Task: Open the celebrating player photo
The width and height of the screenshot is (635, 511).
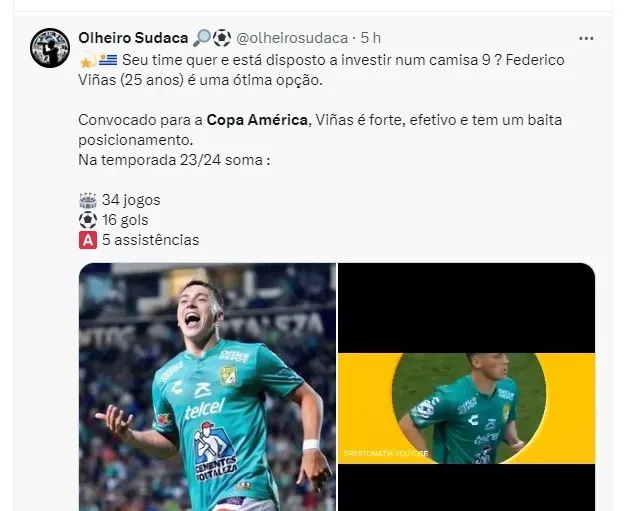Action: point(207,387)
